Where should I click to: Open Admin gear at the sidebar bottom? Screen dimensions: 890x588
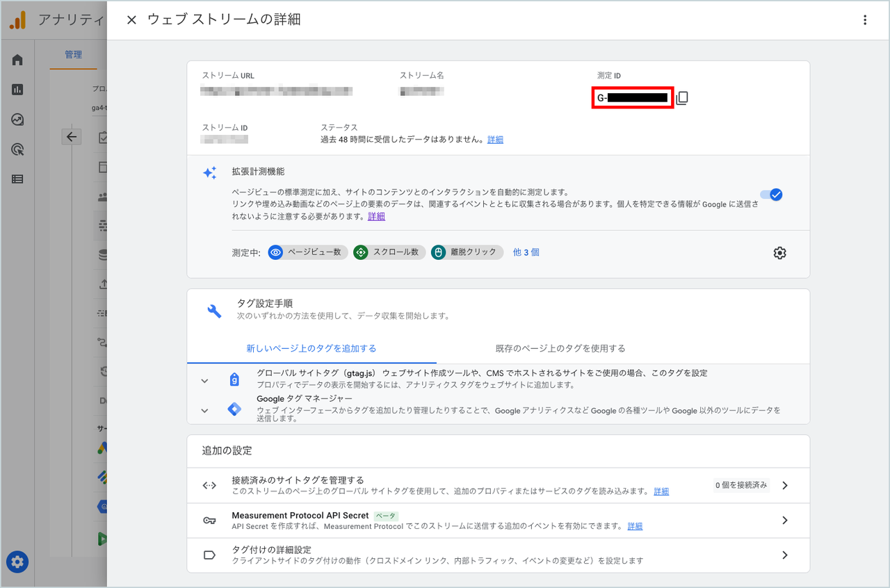17,562
